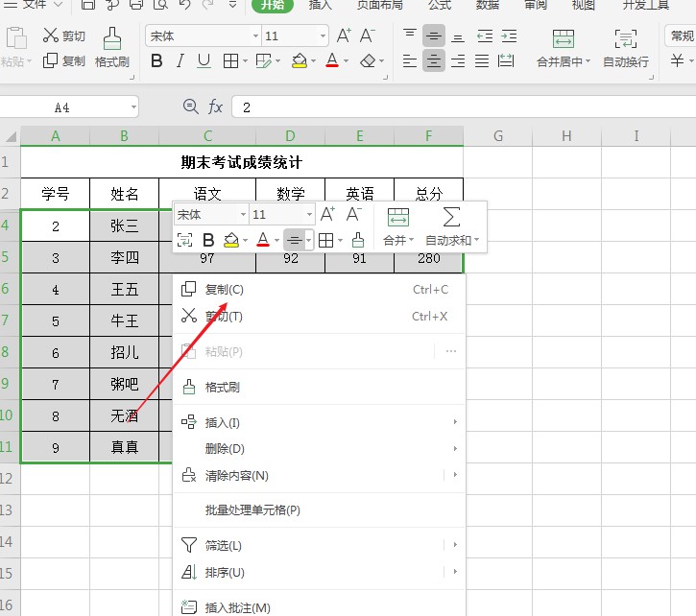The height and width of the screenshot is (616, 696).
Task: Click the decrease indent icon
Action: pos(485,36)
